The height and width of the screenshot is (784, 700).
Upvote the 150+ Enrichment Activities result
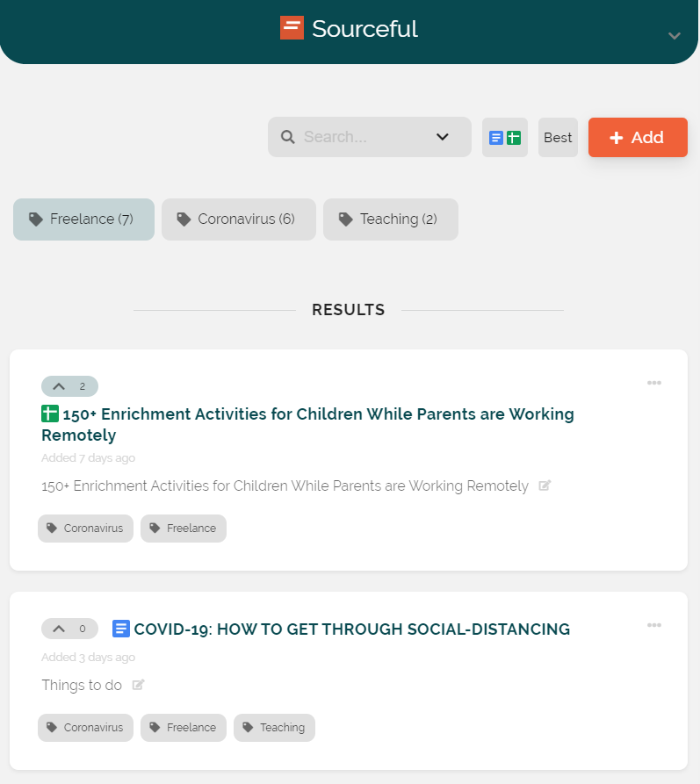pyautogui.click(x=69, y=386)
